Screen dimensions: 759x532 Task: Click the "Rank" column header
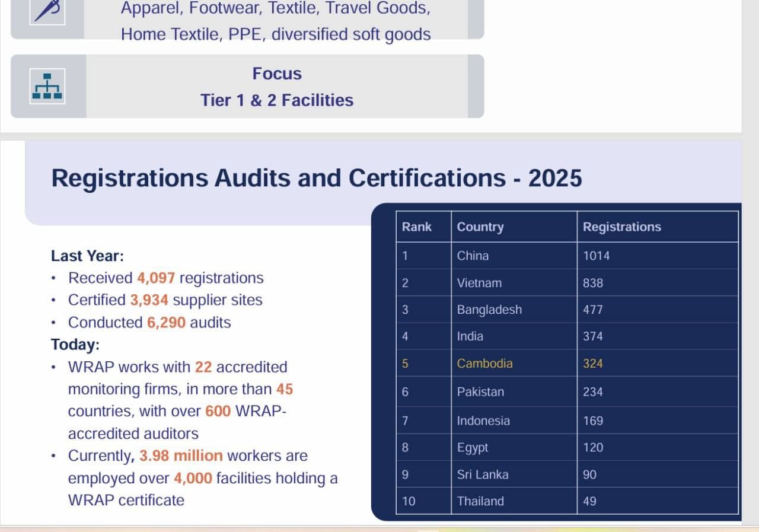[x=417, y=227]
